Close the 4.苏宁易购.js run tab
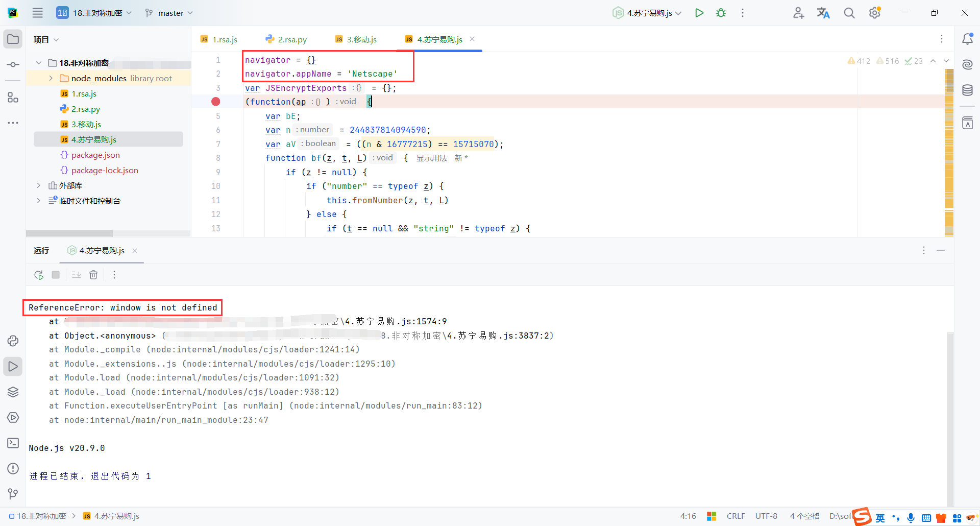The image size is (980, 526). pos(135,251)
